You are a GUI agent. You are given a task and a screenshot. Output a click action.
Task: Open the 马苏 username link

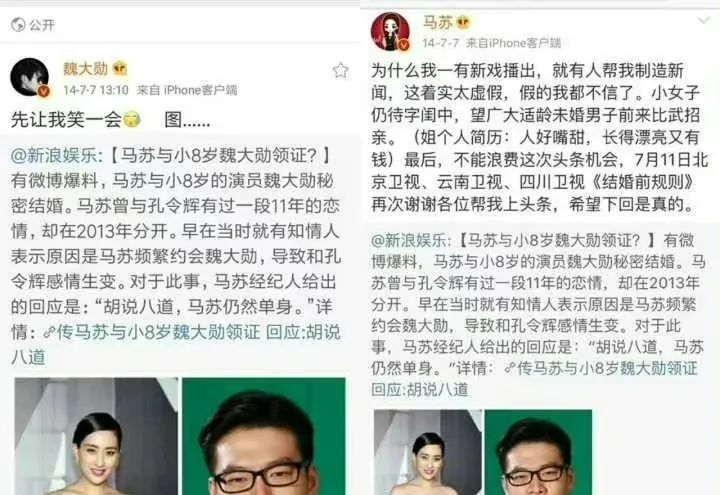point(438,22)
